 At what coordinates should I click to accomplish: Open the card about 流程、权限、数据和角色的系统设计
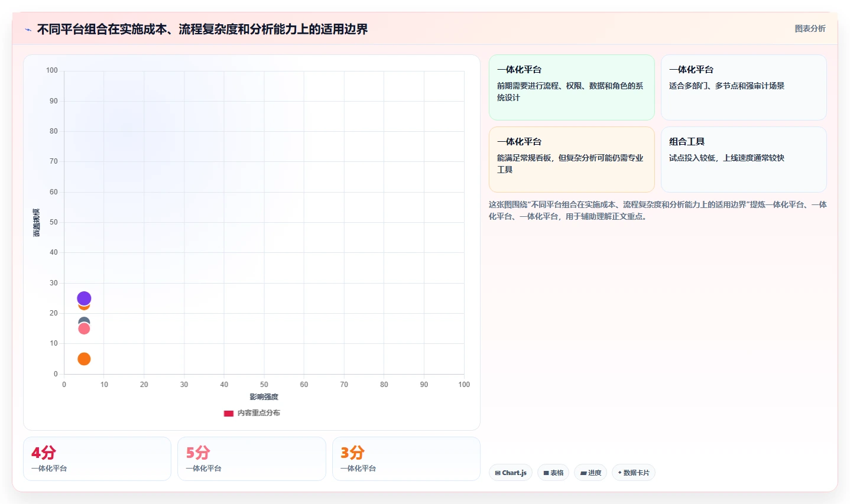[x=572, y=87]
